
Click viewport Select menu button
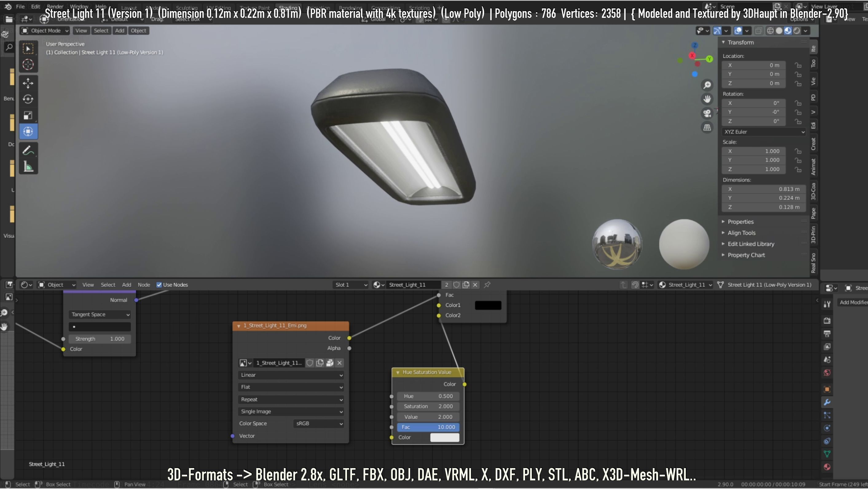(101, 31)
